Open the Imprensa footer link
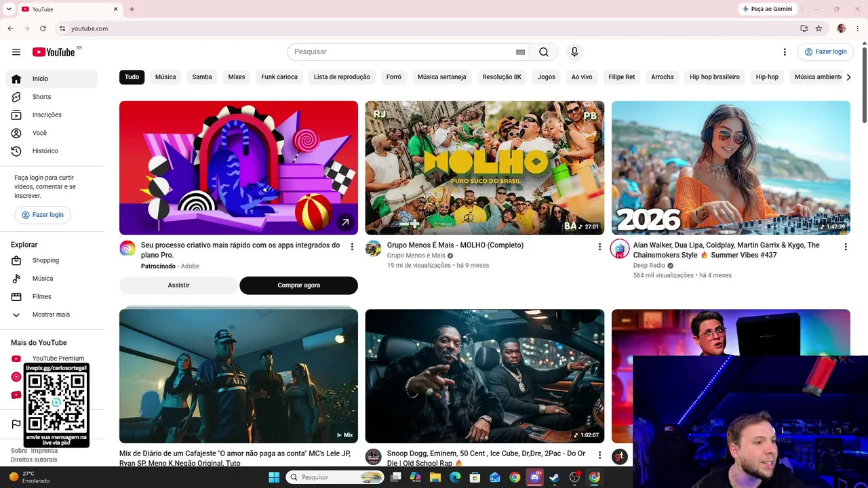868x488 pixels. click(44, 451)
